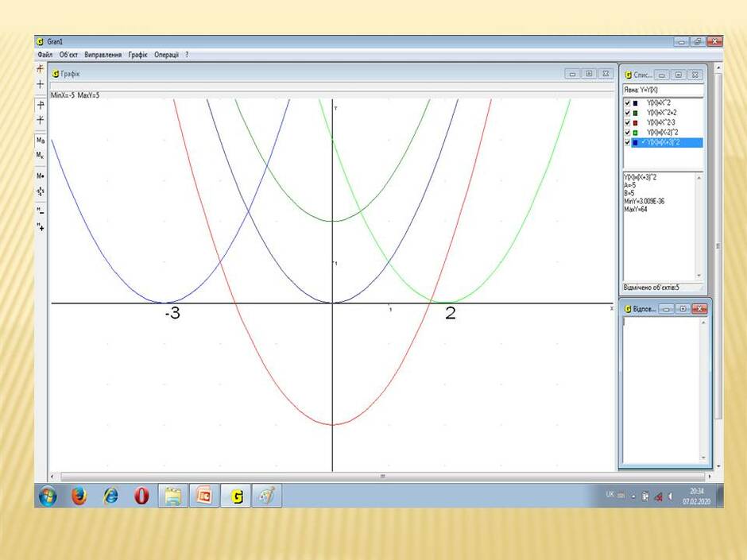Click the red swatch of Y(X)=X^2-3
This screenshot has width=747, height=560.
point(635,123)
